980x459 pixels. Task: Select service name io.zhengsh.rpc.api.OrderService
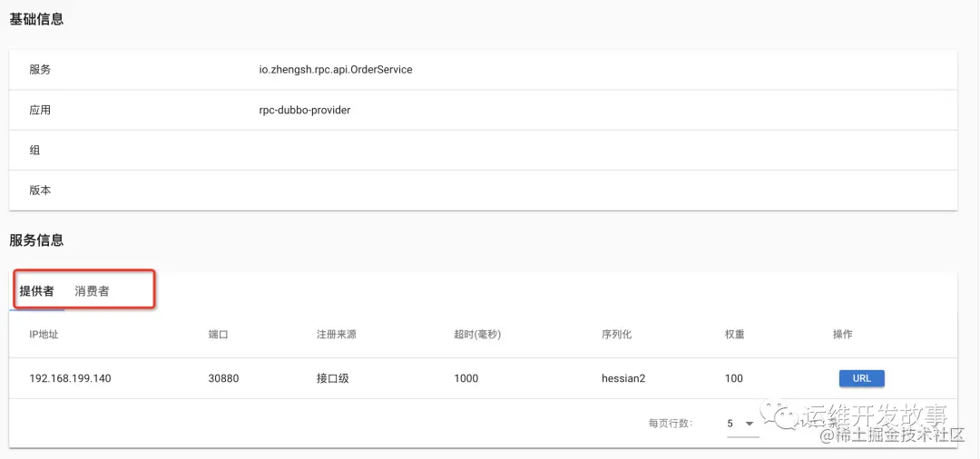[x=336, y=69]
